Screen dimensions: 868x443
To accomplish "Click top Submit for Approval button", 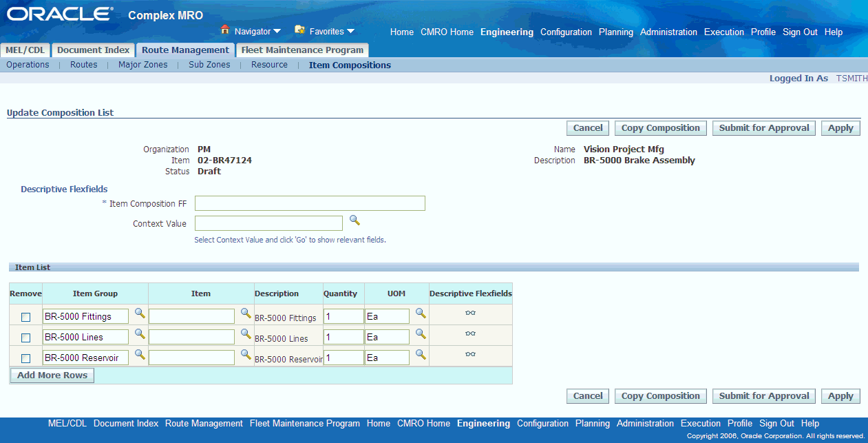I will pyautogui.click(x=764, y=128).
